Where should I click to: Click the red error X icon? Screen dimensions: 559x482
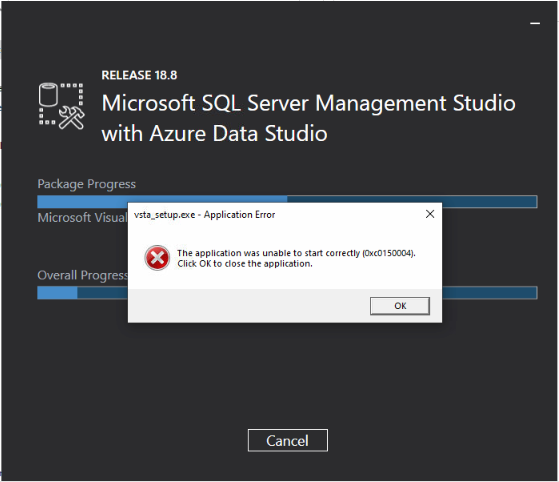click(x=157, y=258)
